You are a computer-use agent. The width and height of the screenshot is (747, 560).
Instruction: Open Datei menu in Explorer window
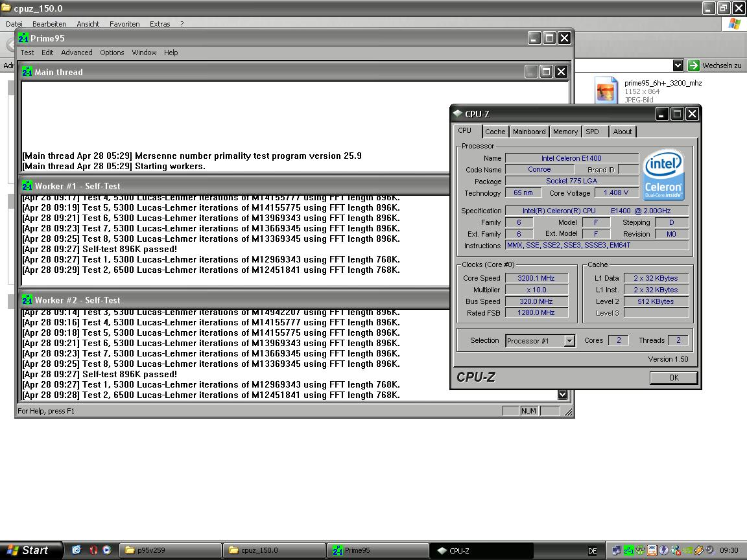pyautogui.click(x=14, y=24)
